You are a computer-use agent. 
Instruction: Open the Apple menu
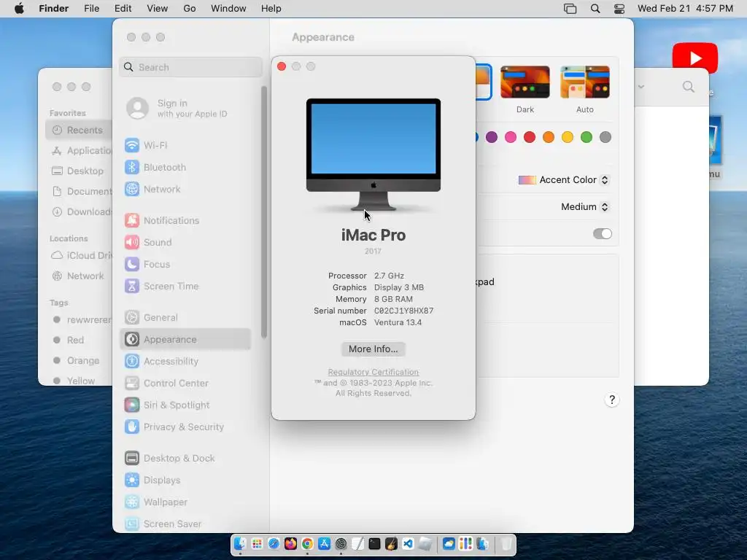point(19,9)
